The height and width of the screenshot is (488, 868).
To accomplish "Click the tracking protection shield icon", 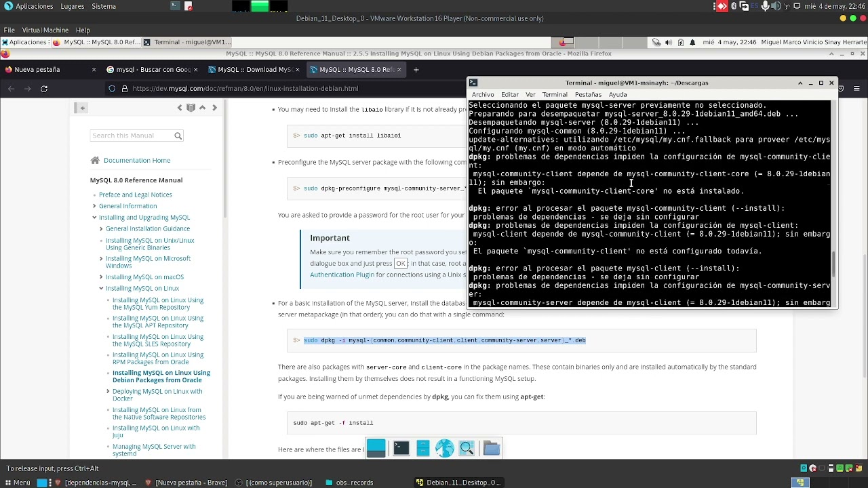I will tap(113, 88).
